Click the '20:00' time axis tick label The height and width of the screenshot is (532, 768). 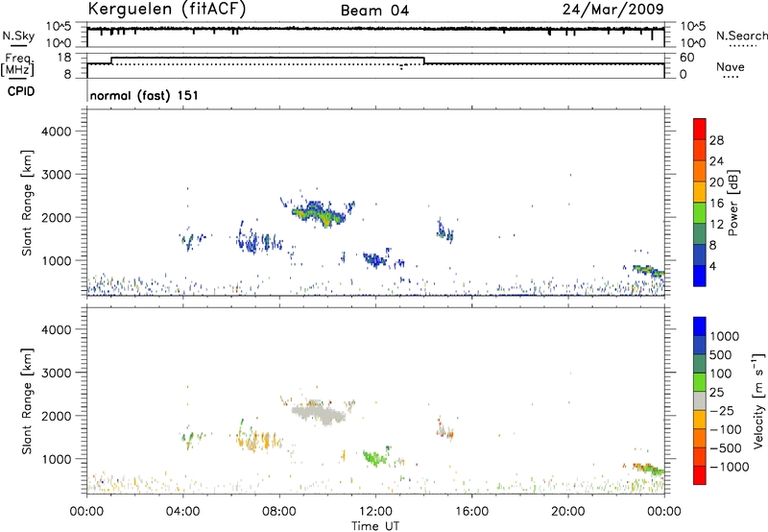point(567,512)
